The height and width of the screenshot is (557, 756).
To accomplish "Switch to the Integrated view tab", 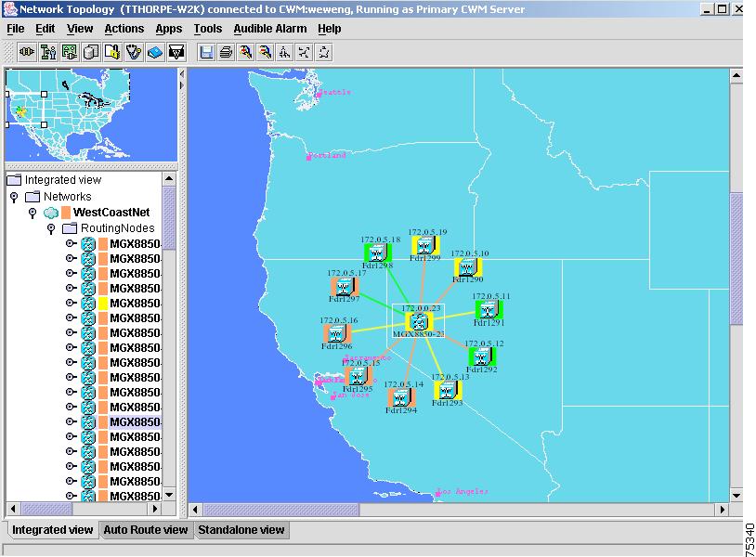I will pos(52,529).
